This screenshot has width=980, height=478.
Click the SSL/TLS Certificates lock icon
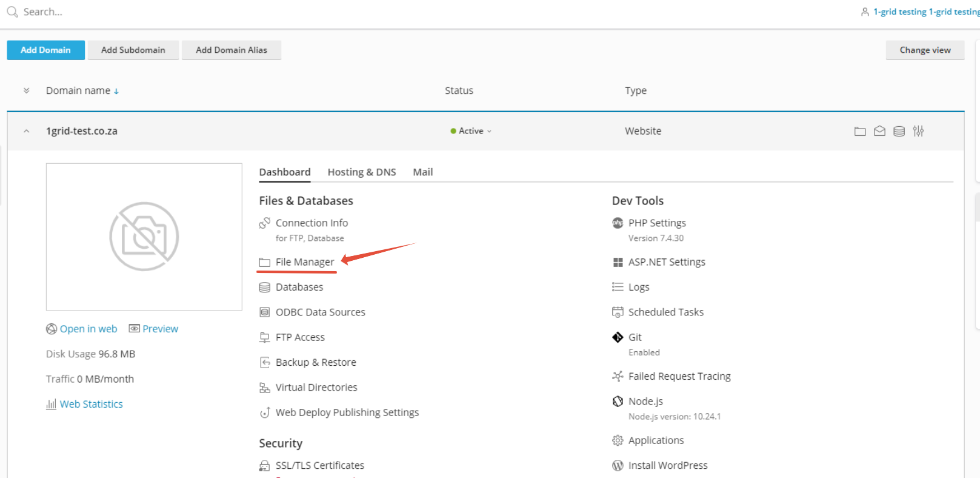(264, 465)
